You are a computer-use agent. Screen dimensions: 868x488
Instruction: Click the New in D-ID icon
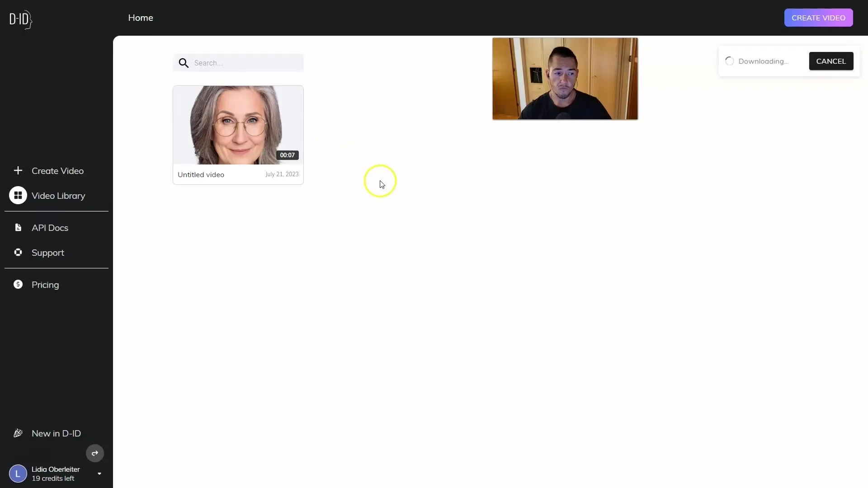pyautogui.click(x=18, y=433)
